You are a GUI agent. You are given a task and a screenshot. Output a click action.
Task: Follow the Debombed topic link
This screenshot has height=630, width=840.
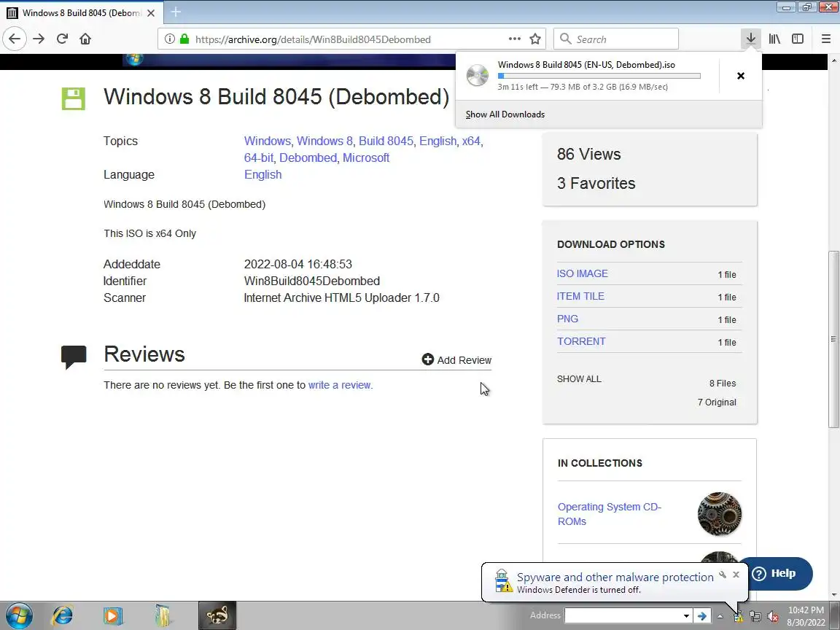click(308, 158)
